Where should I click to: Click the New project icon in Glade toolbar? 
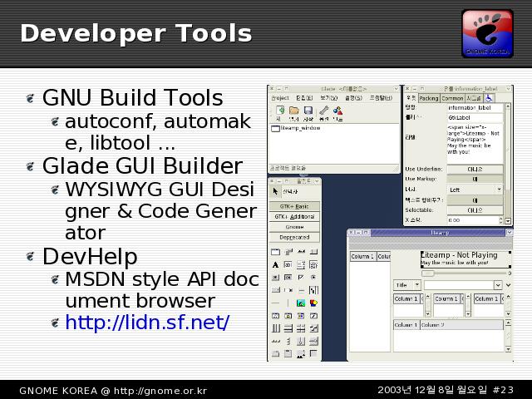click(281, 111)
